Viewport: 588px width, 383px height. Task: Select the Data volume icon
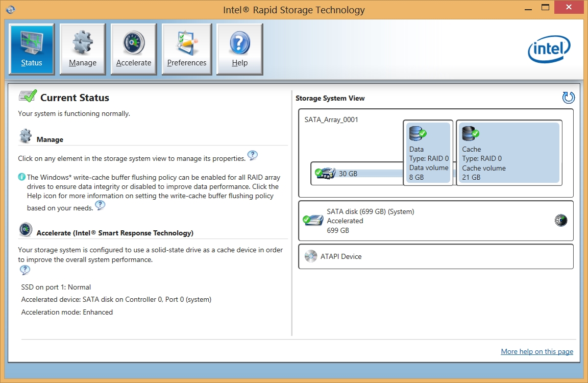pos(417,134)
